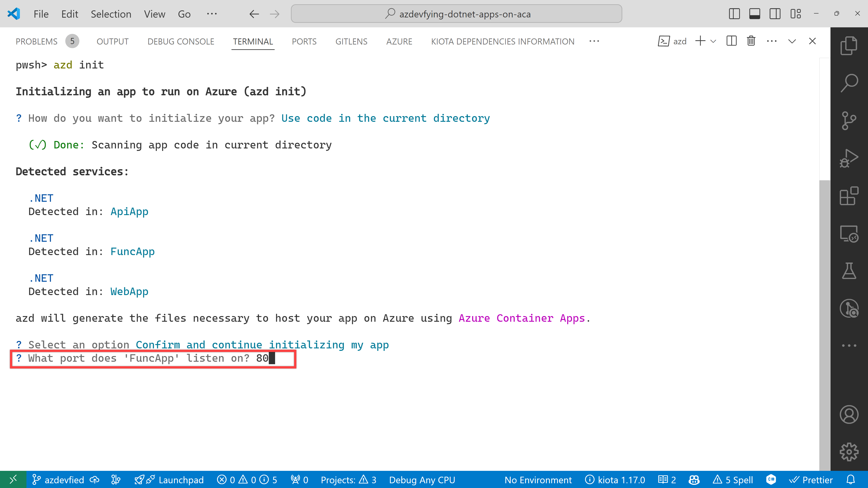The width and height of the screenshot is (868, 488).
Task: Toggle the bottom panel visibility
Action: pos(755,14)
